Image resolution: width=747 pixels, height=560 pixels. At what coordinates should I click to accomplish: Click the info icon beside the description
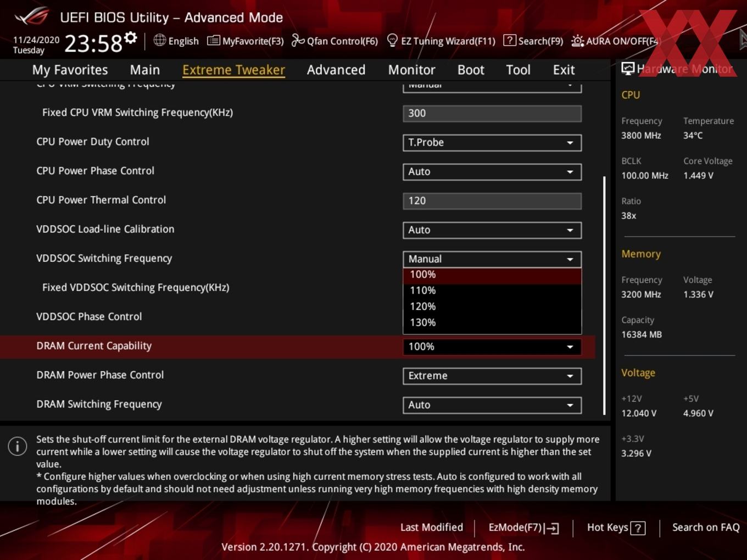18,446
